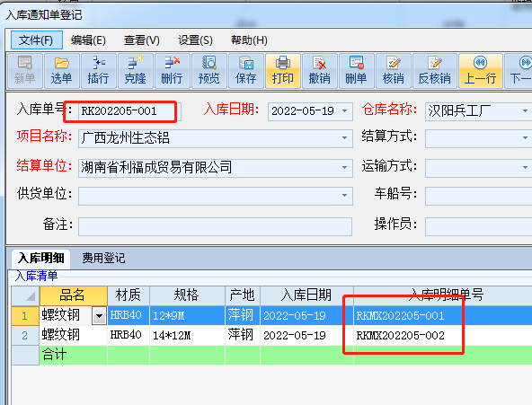Click the 备注 input field
The width and height of the screenshot is (532, 405).
click(x=215, y=226)
